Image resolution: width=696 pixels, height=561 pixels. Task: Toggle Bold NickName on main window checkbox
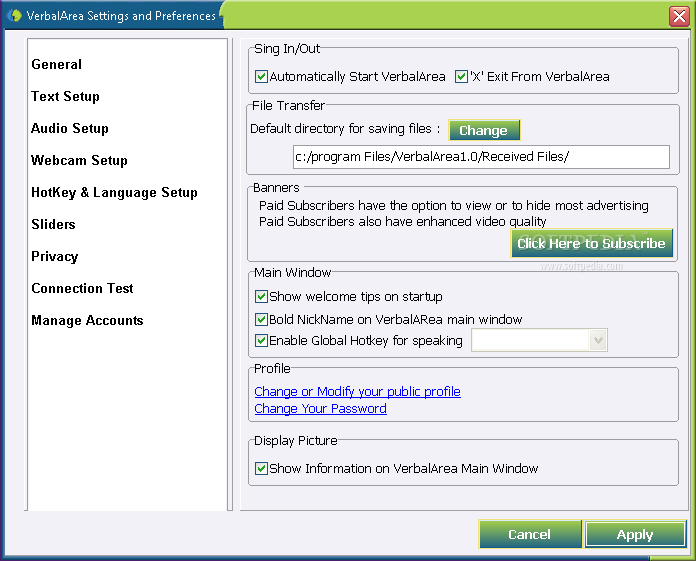pos(261,319)
